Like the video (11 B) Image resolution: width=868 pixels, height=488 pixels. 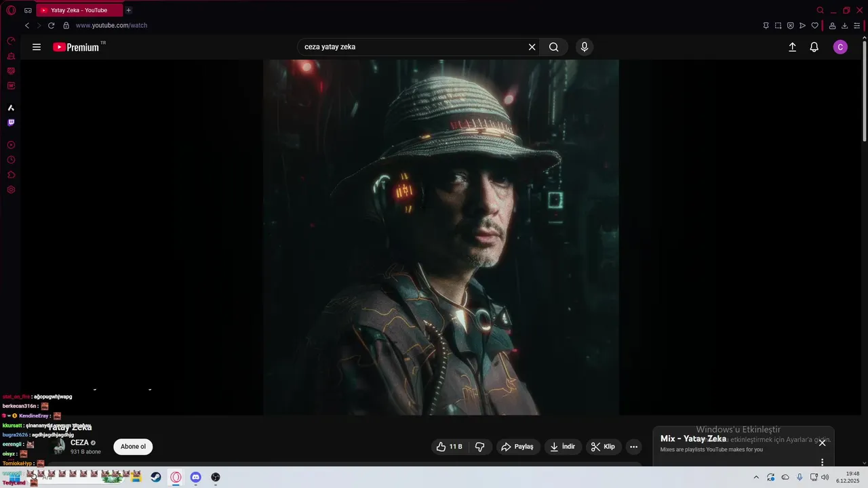(x=450, y=447)
